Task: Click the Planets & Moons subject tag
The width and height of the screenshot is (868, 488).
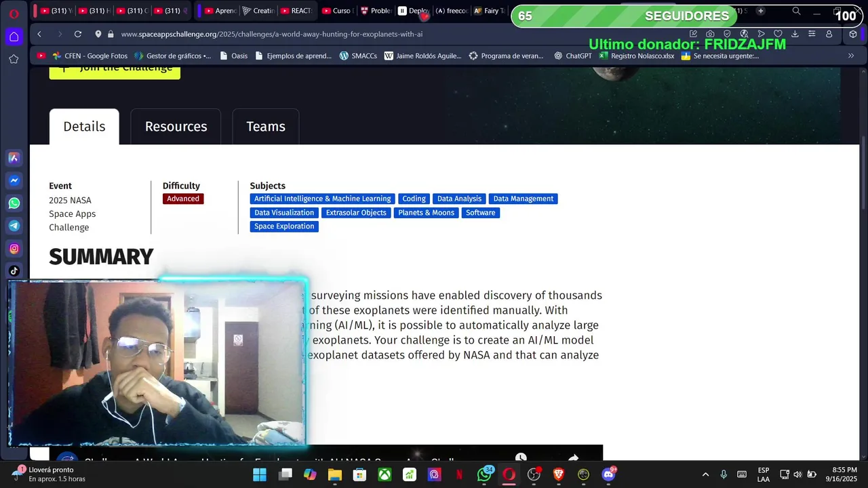Action: (426, 213)
